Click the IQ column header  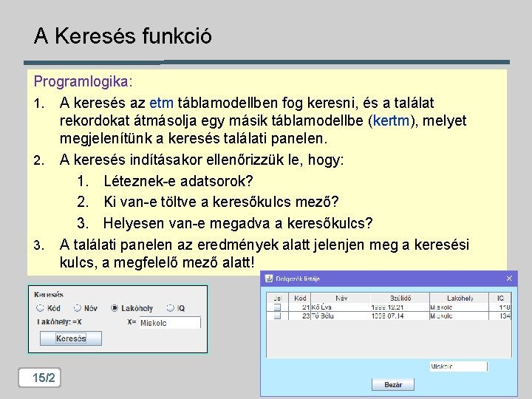tap(500, 298)
